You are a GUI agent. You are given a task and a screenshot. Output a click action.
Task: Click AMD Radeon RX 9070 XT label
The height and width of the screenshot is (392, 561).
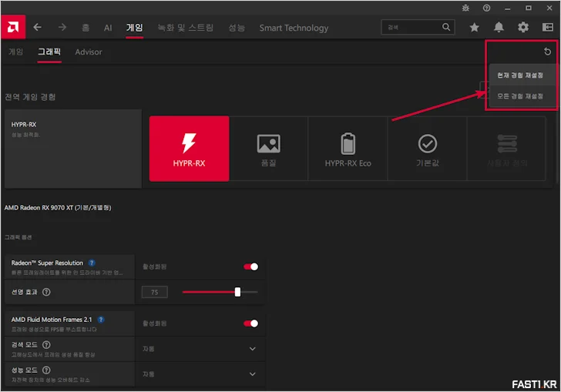point(58,208)
